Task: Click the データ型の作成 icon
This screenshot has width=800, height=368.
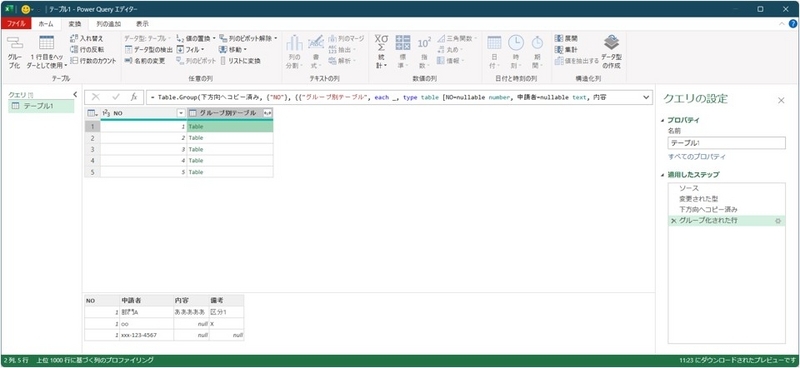Action: pyautogui.click(x=611, y=42)
